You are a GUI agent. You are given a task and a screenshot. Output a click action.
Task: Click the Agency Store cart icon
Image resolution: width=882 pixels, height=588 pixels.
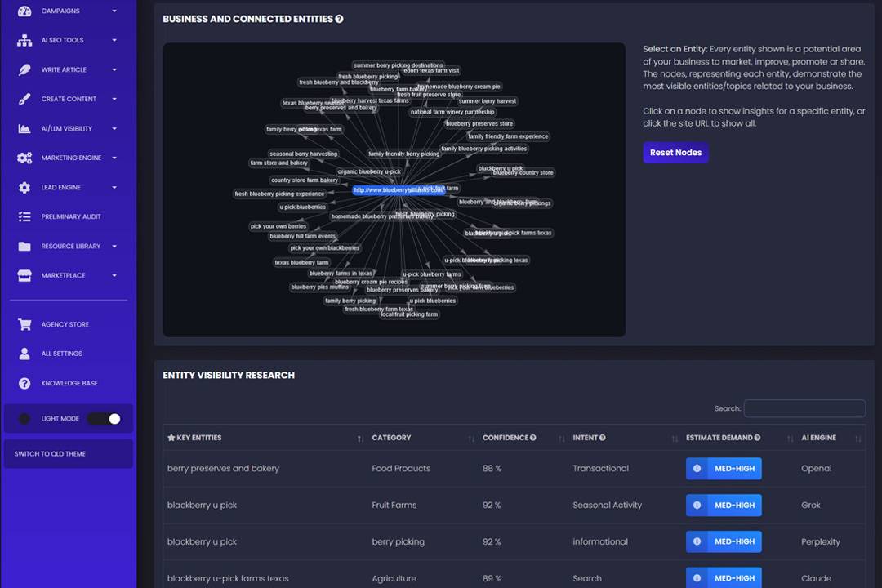pyautogui.click(x=24, y=324)
